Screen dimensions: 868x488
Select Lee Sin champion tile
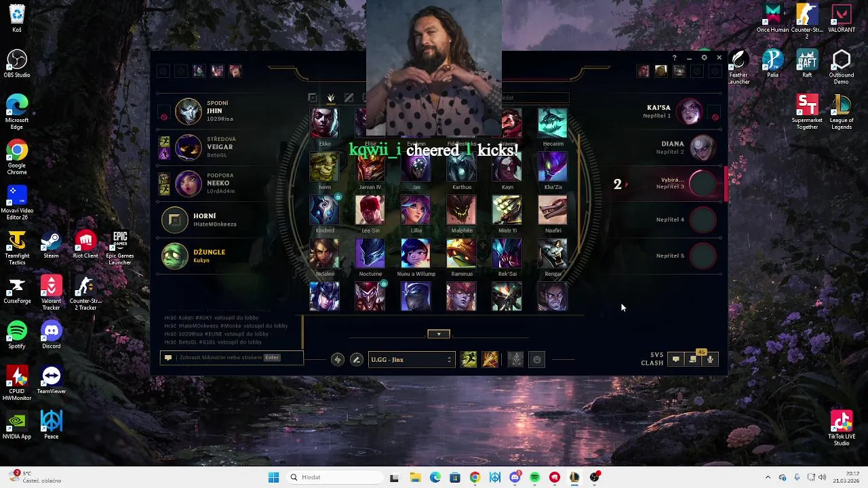click(370, 210)
